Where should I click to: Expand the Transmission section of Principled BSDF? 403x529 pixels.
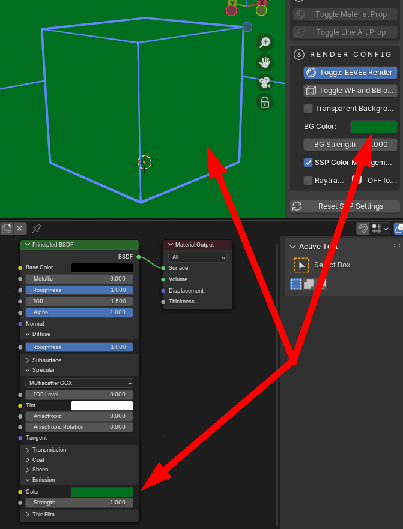point(46,450)
